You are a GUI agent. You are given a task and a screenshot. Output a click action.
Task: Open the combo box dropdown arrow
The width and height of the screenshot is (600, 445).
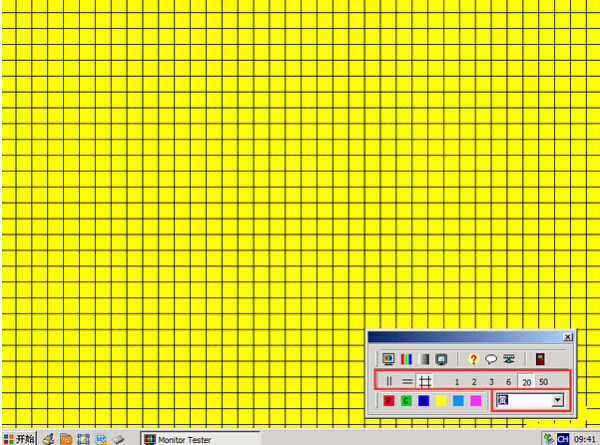[x=558, y=401]
